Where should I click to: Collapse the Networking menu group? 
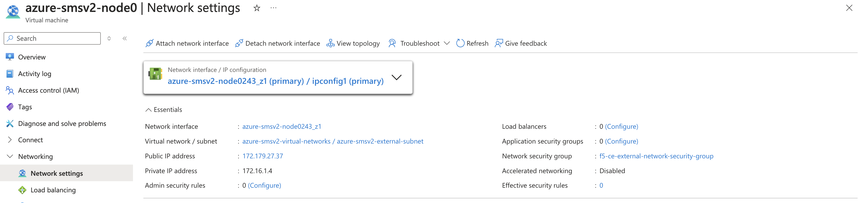(x=10, y=157)
